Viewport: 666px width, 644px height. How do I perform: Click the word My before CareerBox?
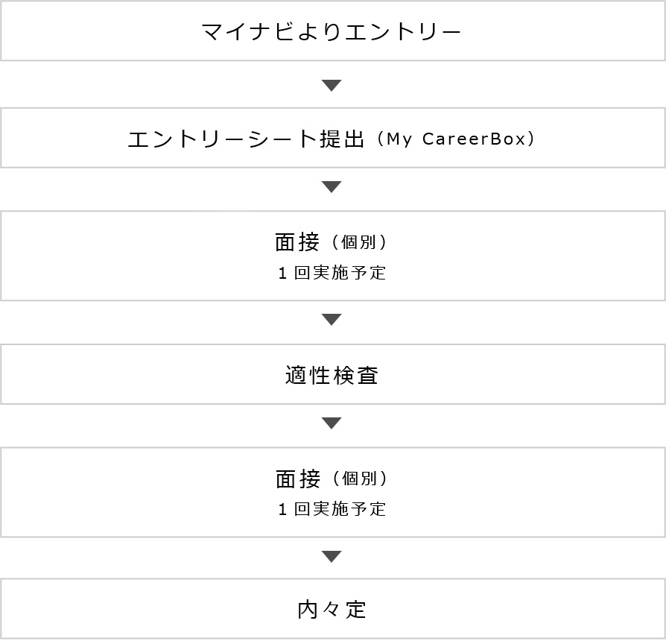click(399, 139)
